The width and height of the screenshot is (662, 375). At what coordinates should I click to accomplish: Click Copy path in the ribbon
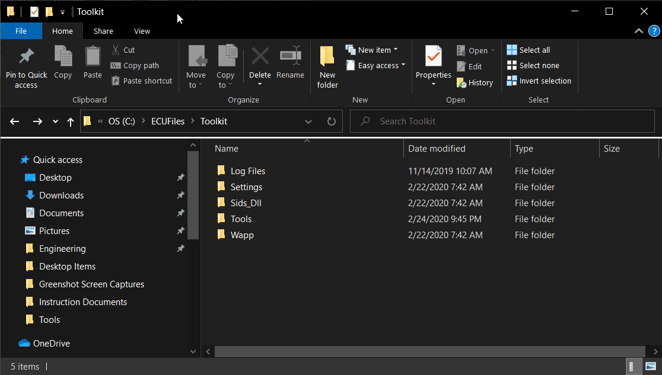click(135, 65)
